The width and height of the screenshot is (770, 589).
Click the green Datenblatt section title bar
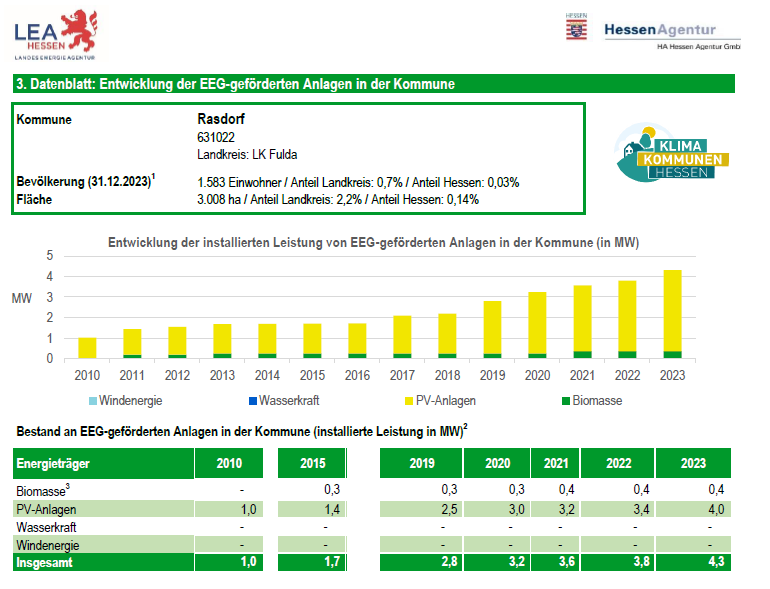pyautogui.click(x=373, y=85)
